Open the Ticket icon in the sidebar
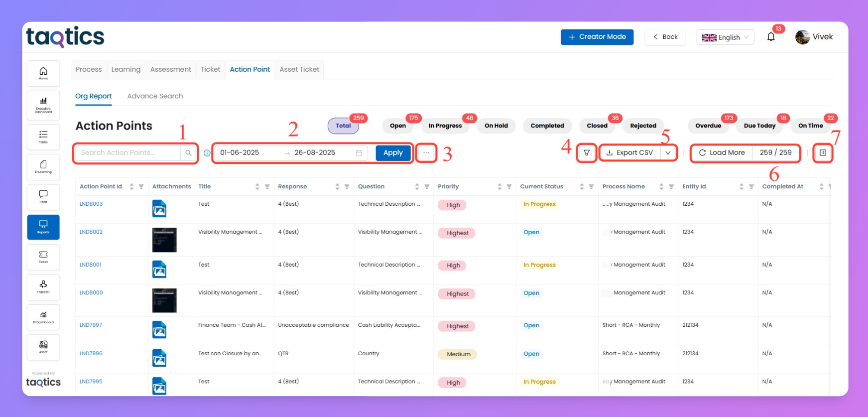Screen dimensions: 868x417 tap(43, 257)
